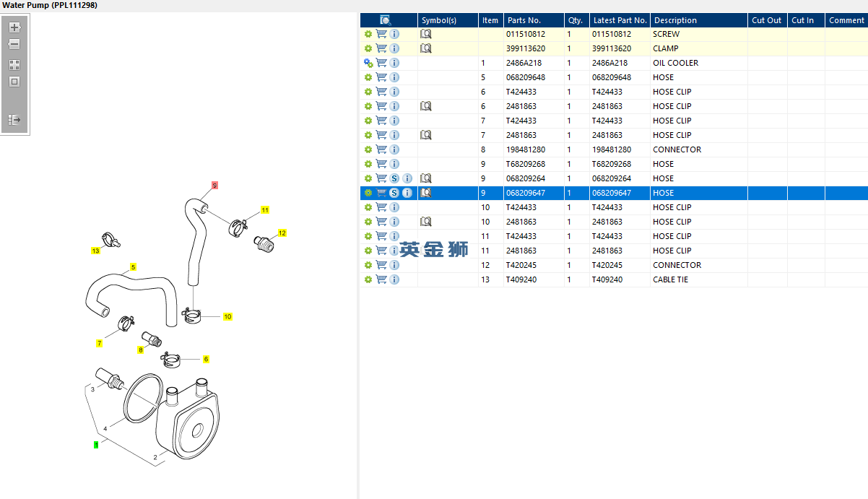Select callout 5 on the diagram
Viewport: 868px width, 499px height.
point(133,267)
